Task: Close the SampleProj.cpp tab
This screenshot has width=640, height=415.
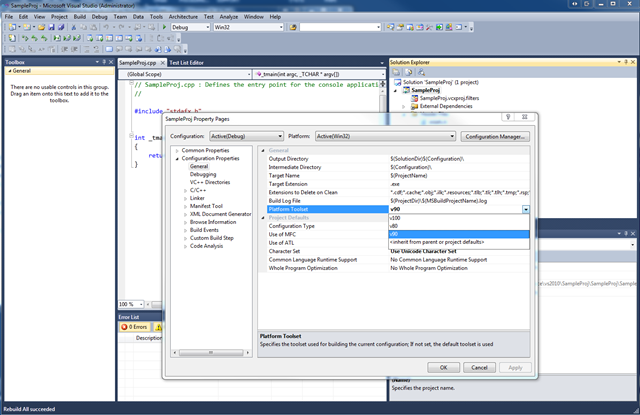Action: pyautogui.click(x=162, y=62)
